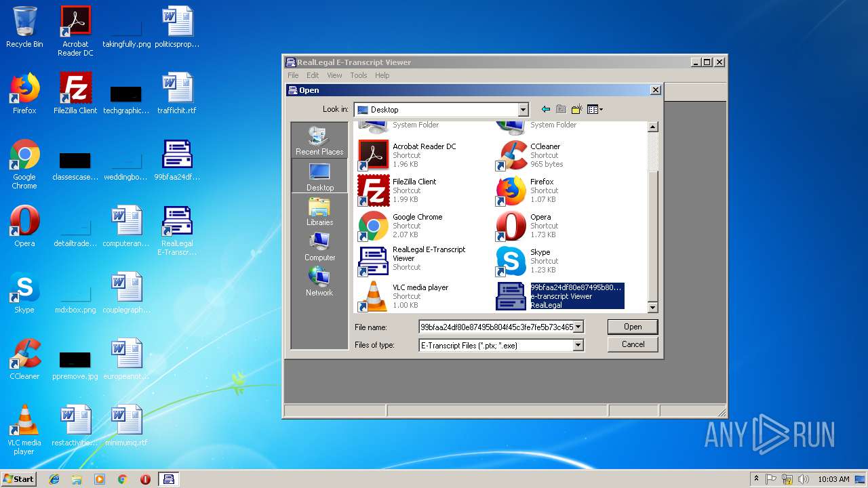The image size is (868, 488).
Task: Select Recent Places in the places bar
Action: click(x=319, y=140)
